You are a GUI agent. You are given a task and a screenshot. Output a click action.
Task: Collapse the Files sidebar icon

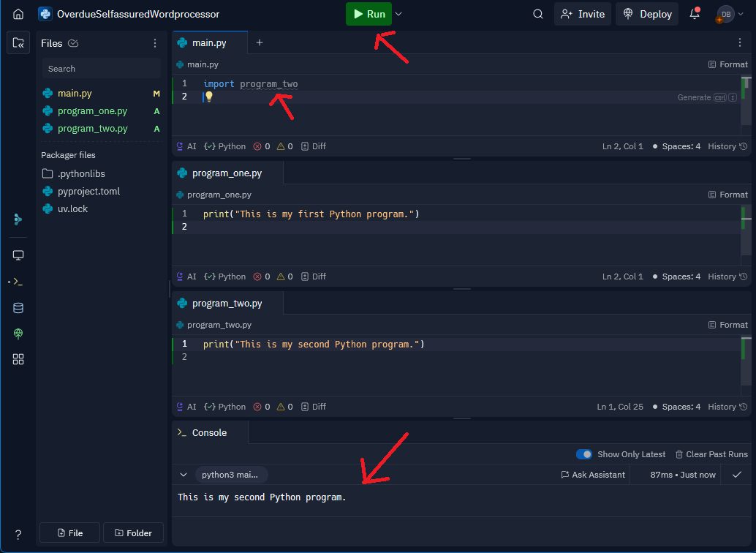[18, 43]
